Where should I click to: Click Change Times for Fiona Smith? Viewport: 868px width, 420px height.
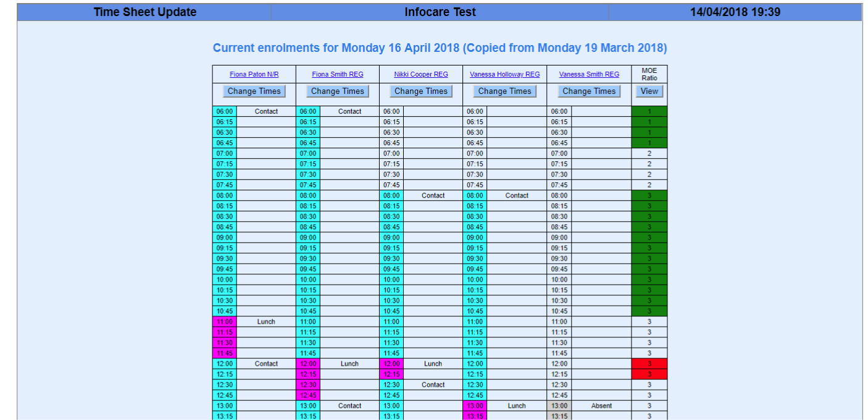[x=337, y=91]
